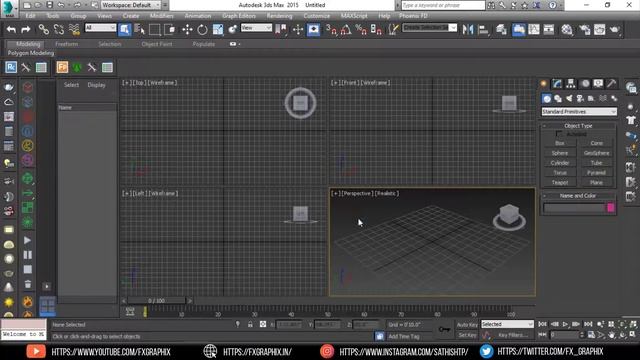The image size is (640, 360).
Task: Click the 'Rk' plugin toolbar icon
Action: (11, 67)
